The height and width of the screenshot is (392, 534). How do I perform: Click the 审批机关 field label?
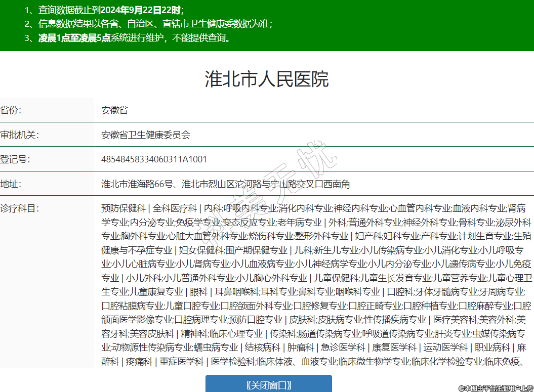tap(20, 135)
